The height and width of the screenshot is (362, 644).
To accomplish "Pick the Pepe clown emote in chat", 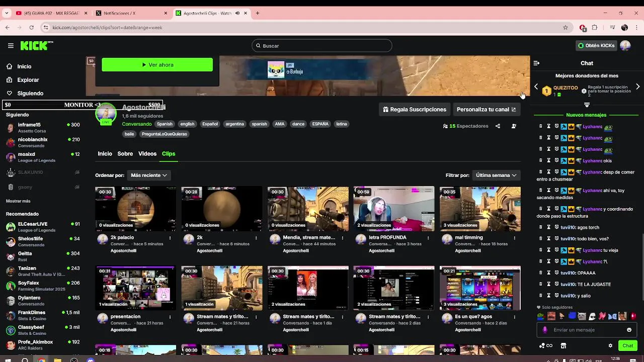I will pyautogui.click(x=541, y=316).
